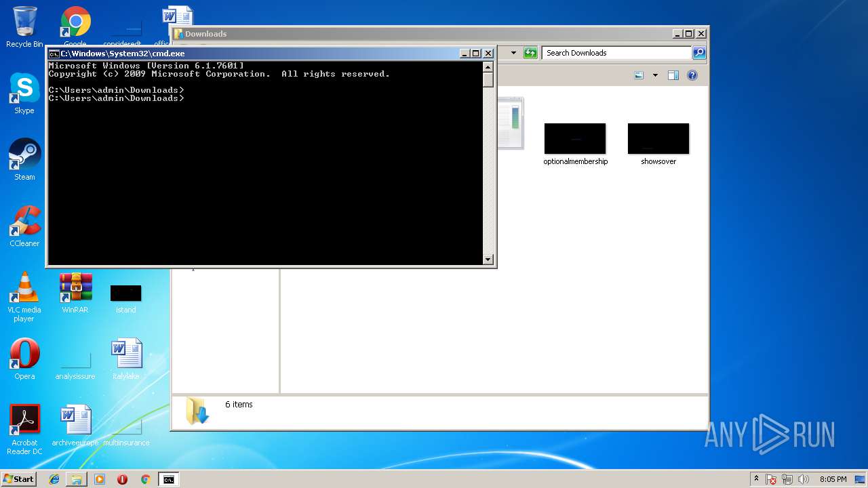Switch to cmd.exe taskbar button
Image resolution: width=868 pixels, height=488 pixels.
click(x=168, y=479)
